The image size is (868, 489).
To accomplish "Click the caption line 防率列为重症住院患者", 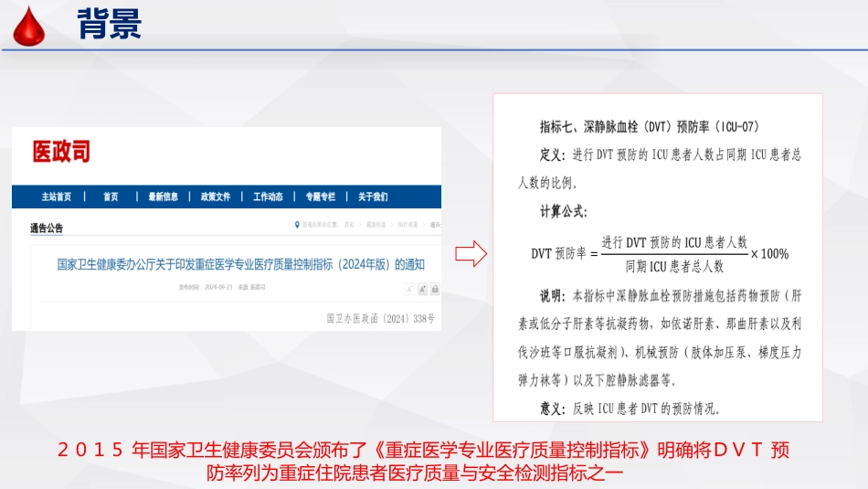I will pos(415,473).
